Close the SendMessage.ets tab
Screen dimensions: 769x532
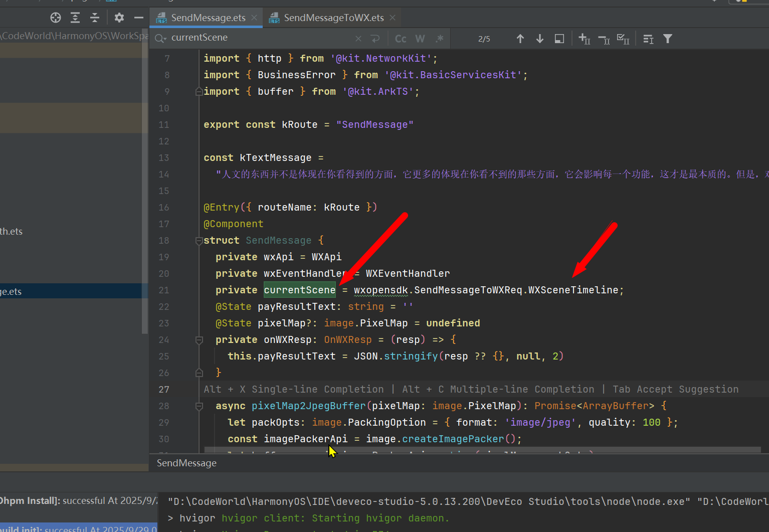click(254, 18)
